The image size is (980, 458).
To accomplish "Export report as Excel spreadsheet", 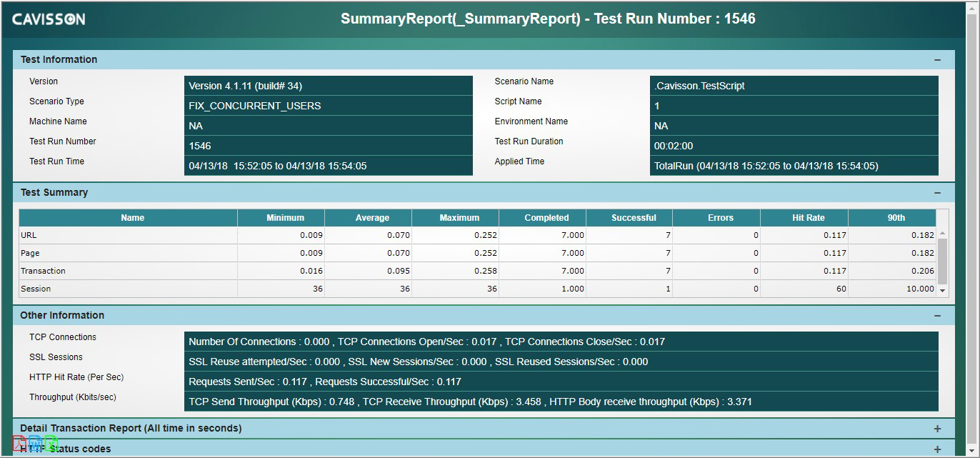I will pos(51,443).
